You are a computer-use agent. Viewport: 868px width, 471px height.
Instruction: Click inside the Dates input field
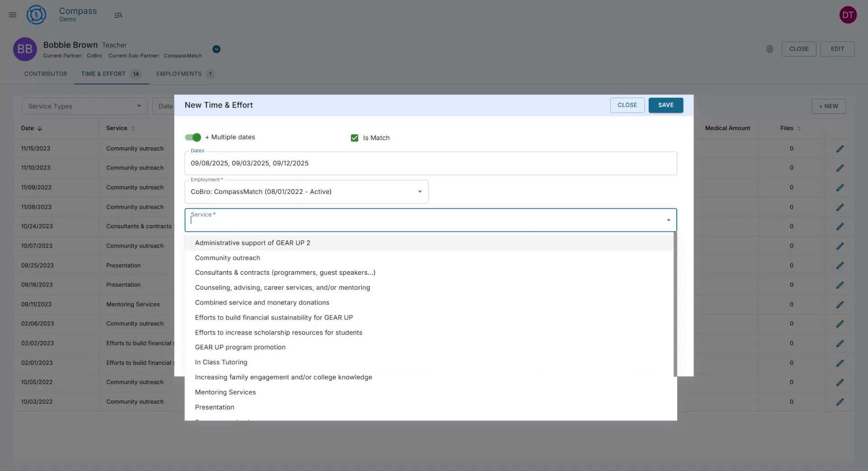click(x=430, y=163)
